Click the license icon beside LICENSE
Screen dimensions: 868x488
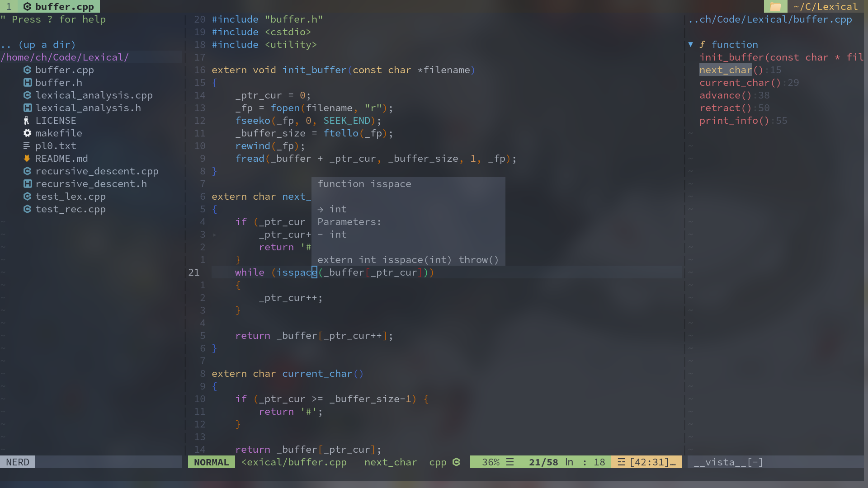(x=27, y=121)
